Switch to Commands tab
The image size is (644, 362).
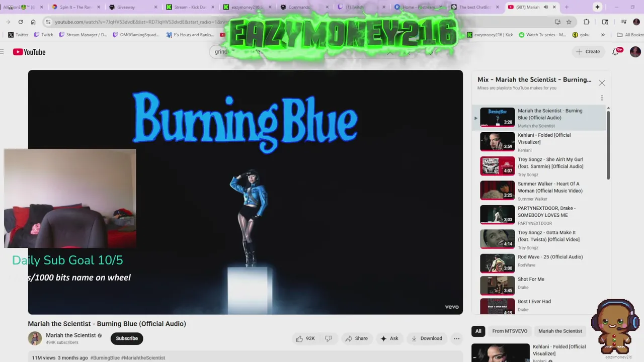pos(303,7)
